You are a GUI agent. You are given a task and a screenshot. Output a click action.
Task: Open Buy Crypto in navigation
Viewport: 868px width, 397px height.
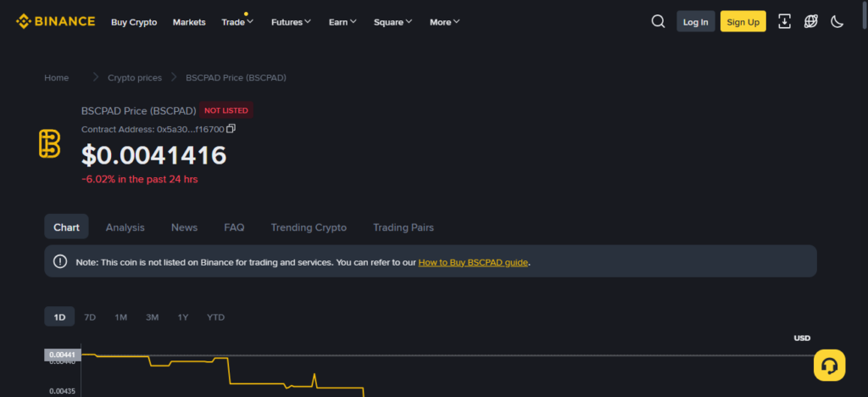coord(134,22)
